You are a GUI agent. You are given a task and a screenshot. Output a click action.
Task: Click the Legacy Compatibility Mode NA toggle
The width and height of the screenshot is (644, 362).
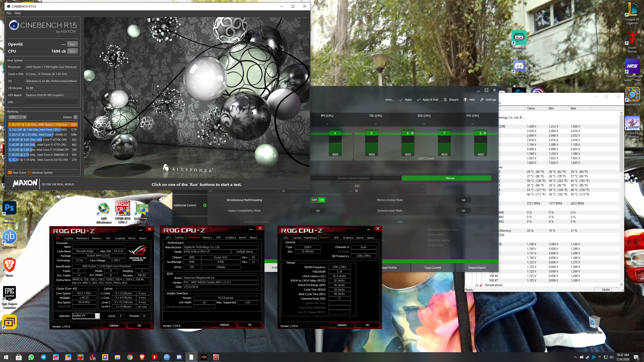(318, 211)
